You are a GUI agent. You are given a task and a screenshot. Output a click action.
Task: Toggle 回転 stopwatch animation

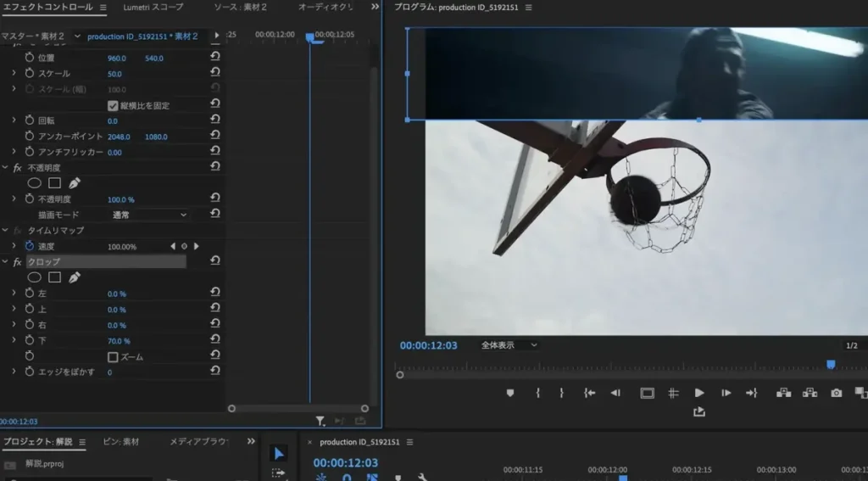pyautogui.click(x=30, y=120)
